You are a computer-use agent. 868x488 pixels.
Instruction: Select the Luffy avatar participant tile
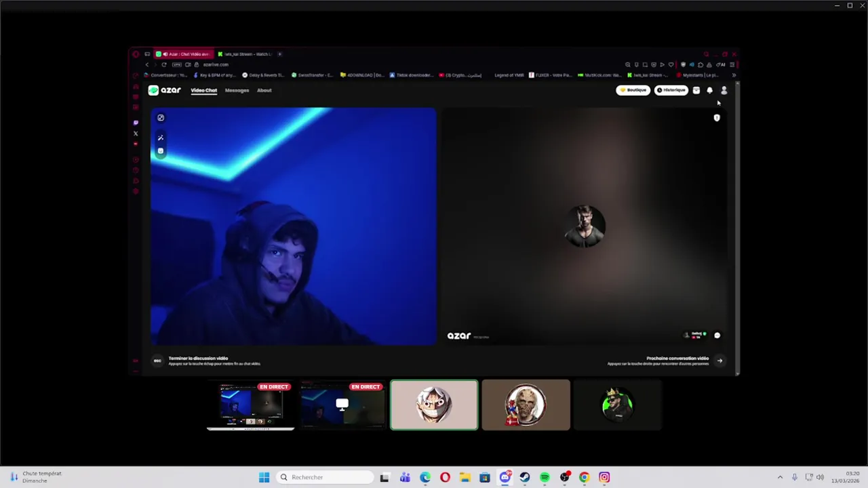434,405
